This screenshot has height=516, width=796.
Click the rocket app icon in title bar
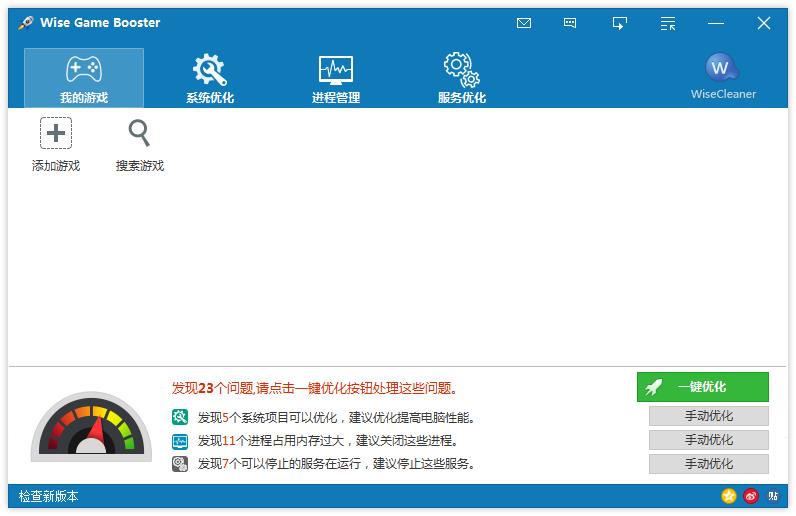26,23
